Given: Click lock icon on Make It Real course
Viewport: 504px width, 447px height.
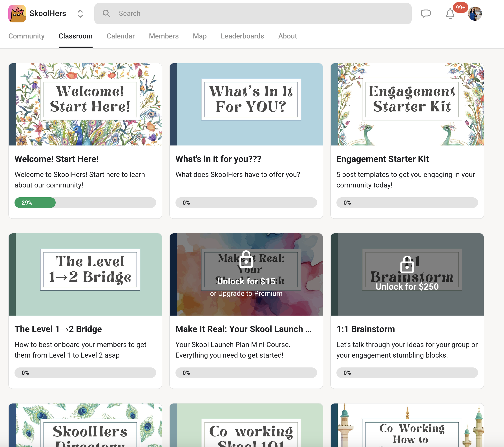Looking at the screenshot, I should click(246, 259).
